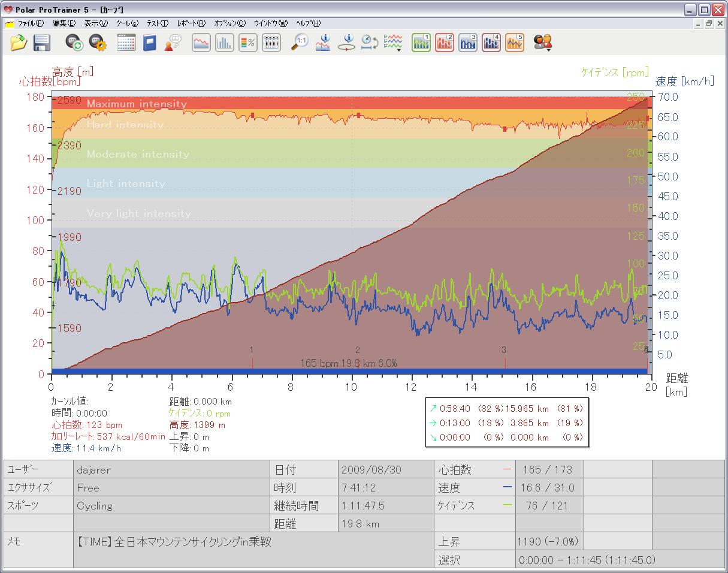Viewport: 728px width, 573px height.
Task: Click the exercise info on graph icon
Action: pyautogui.click(x=324, y=43)
